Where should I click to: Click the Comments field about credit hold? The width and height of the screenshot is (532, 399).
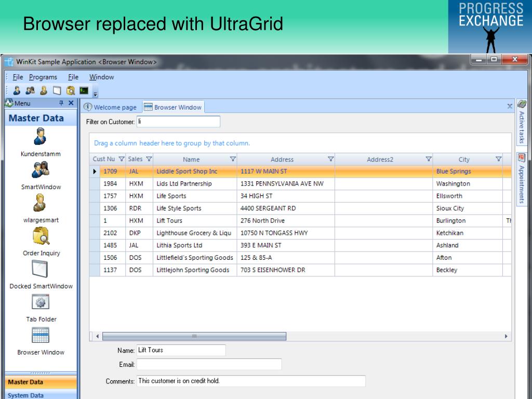point(251,381)
